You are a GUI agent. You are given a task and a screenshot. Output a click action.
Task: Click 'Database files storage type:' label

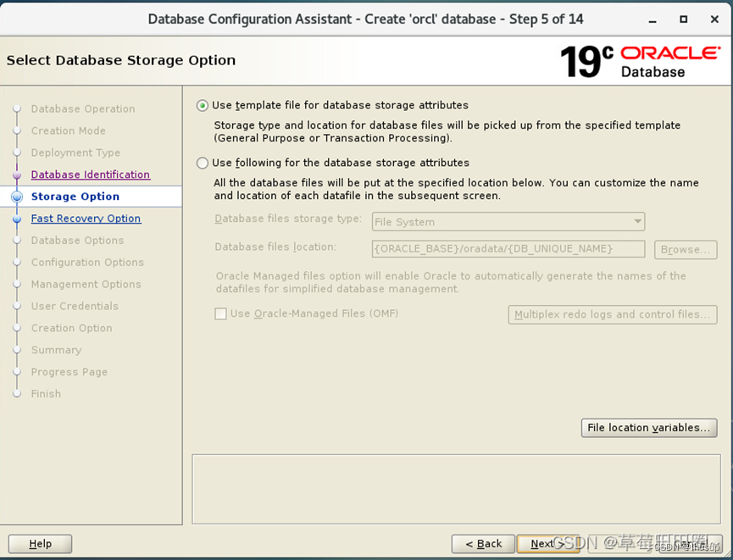click(x=288, y=219)
